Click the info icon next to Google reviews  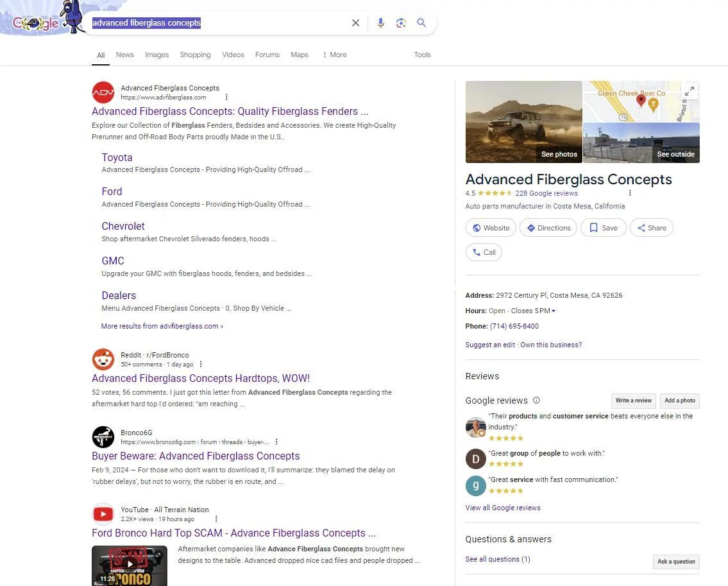(x=536, y=400)
